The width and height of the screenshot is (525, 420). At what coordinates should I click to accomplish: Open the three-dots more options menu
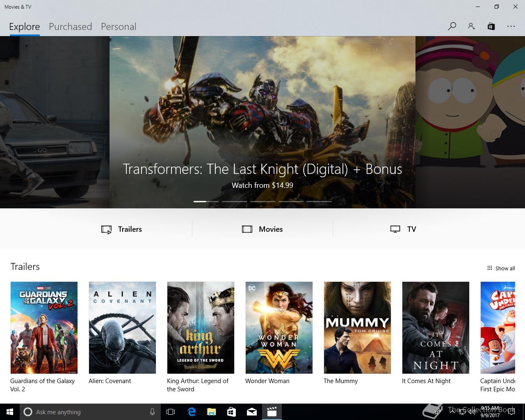click(511, 26)
